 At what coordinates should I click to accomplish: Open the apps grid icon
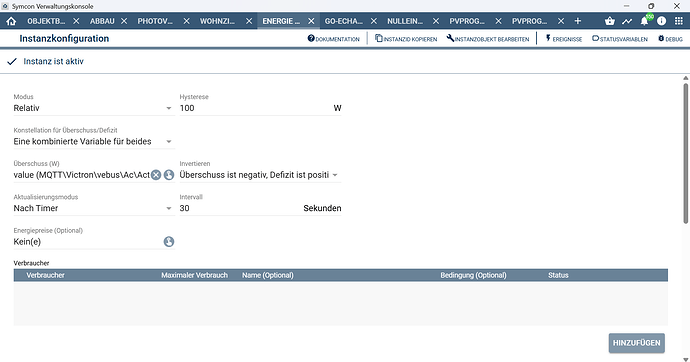click(679, 21)
